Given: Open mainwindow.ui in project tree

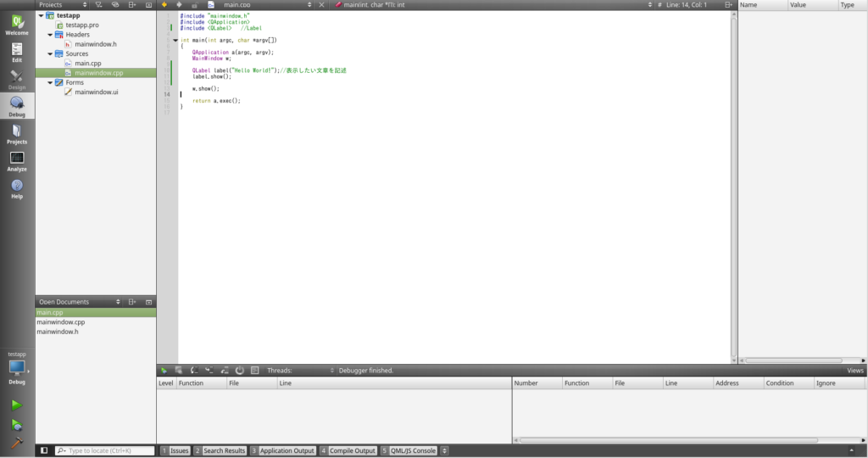Looking at the screenshot, I should [x=96, y=92].
